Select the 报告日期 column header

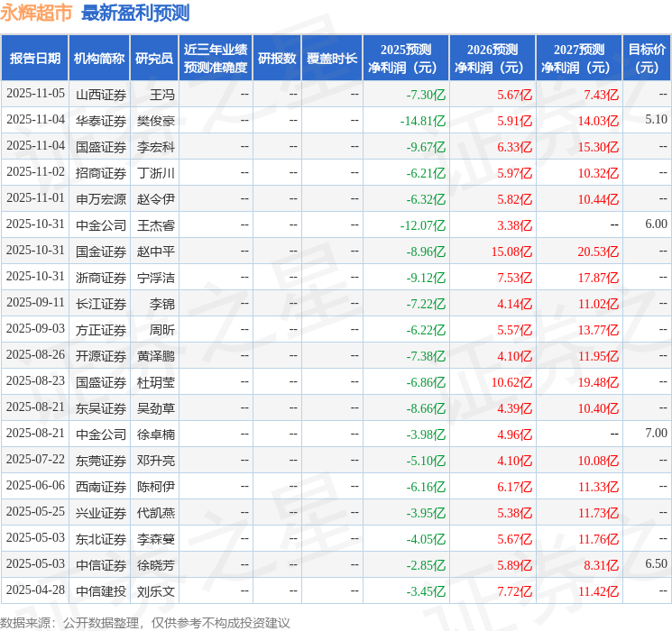coord(34,59)
